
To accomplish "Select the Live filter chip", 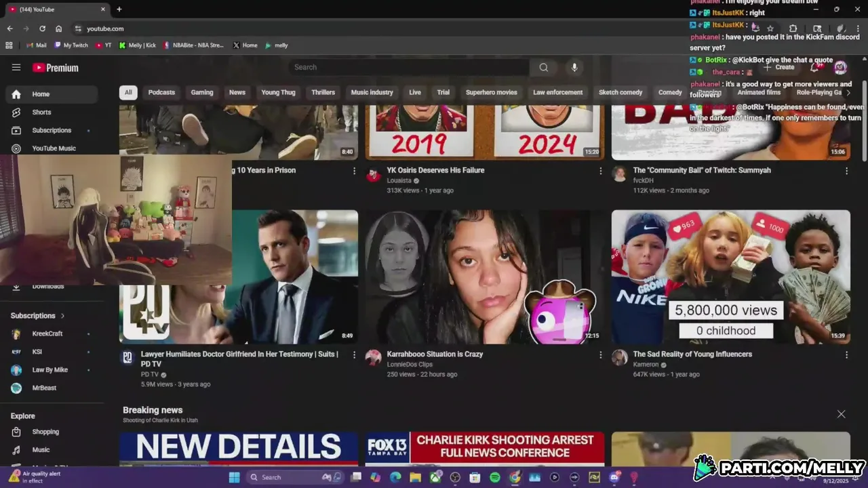I will 415,92.
